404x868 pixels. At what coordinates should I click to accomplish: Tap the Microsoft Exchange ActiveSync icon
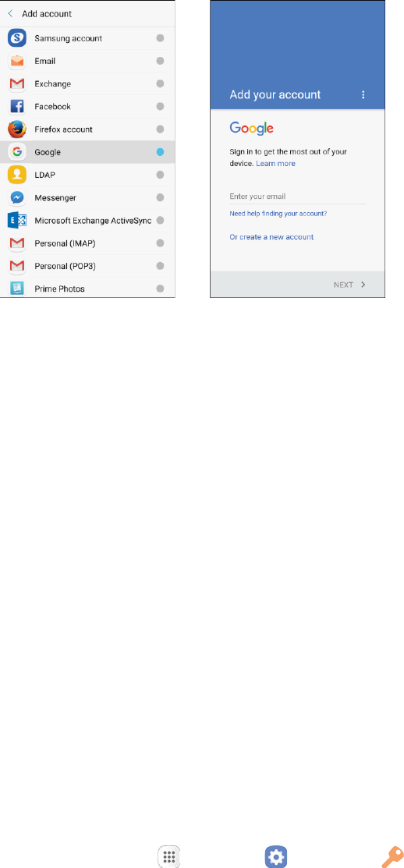click(x=17, y=221)
